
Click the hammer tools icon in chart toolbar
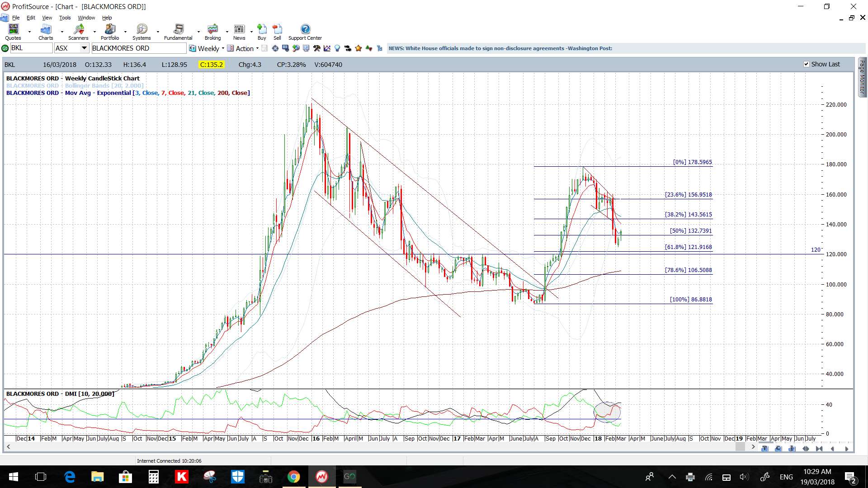tap(316, 48)
